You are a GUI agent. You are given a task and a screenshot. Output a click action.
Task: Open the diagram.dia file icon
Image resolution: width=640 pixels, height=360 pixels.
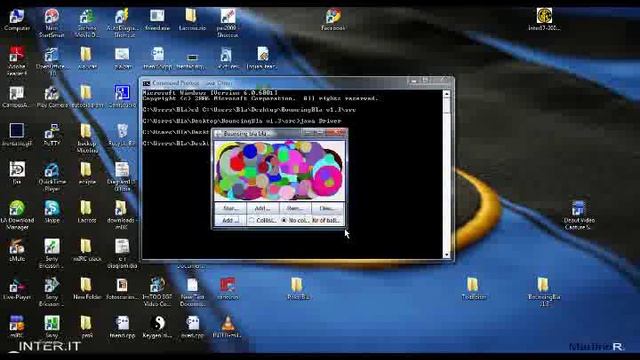[122, 253]
